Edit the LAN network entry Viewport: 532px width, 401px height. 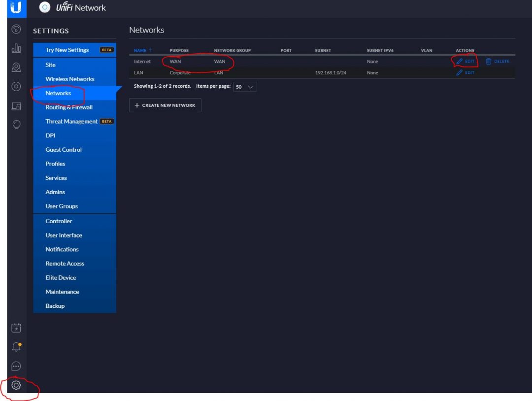click(465, 72)
